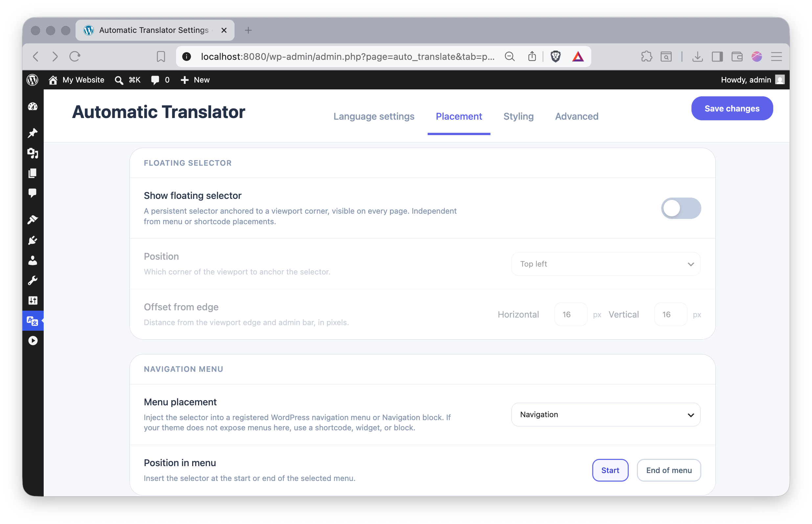Open the Plugins sidebar icon
This screenshot has height=524, width=812.
33,241
